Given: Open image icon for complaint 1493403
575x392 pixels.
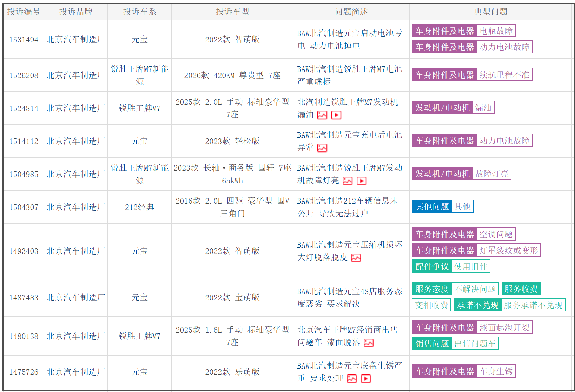Looking at the screenshot, I should point(356,258).
